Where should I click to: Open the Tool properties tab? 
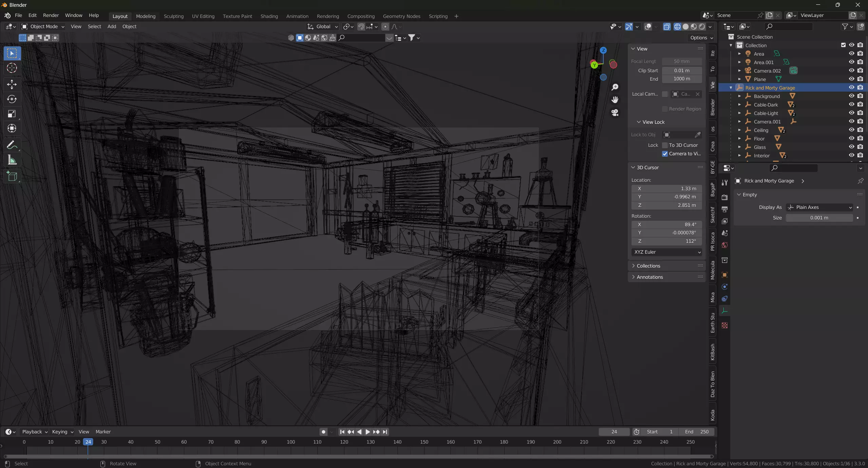pos(724,182)
